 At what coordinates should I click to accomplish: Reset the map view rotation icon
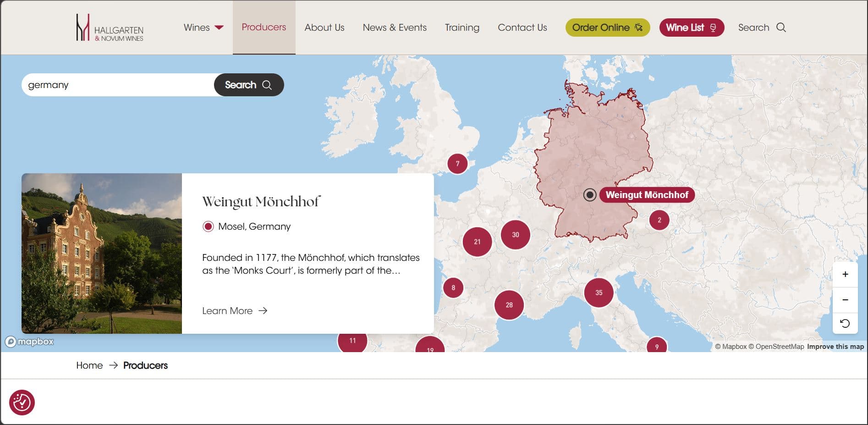click(845, 323)
